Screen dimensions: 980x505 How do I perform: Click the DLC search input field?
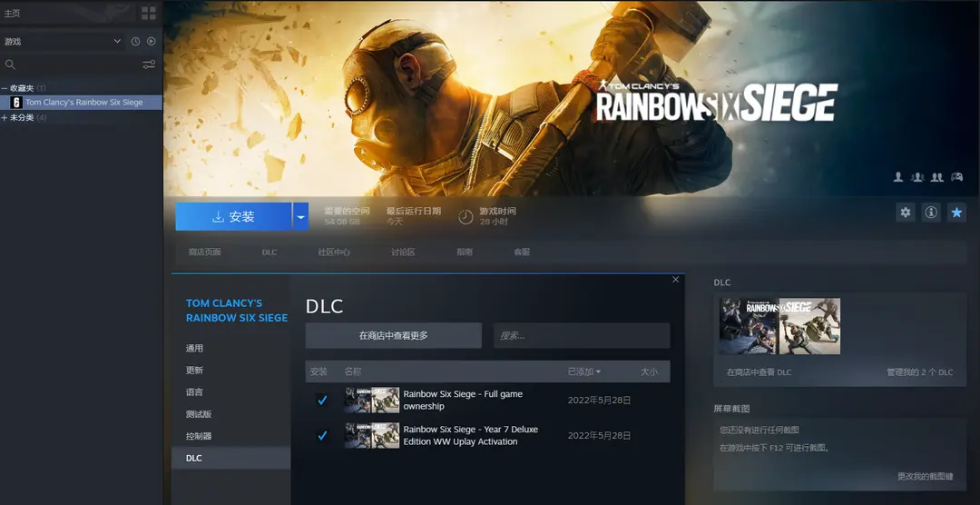click(582, 335)
